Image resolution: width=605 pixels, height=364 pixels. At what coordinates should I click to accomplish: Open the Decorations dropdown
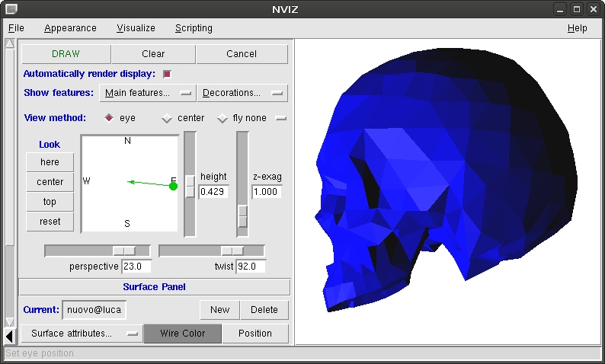click(x=242, y=94)
